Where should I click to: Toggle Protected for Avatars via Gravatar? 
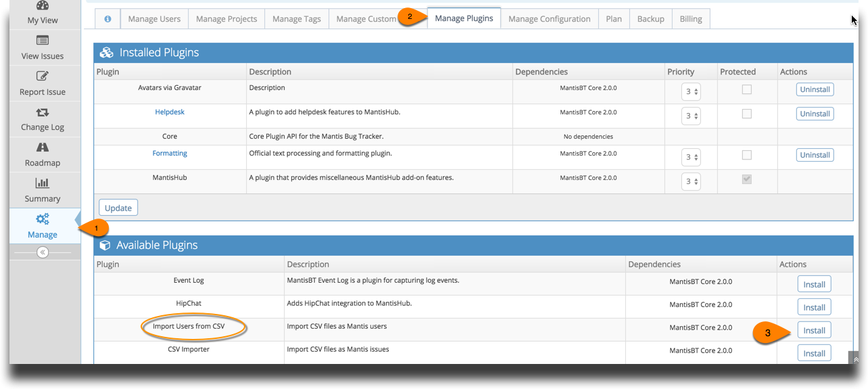(x=747, y=89)
